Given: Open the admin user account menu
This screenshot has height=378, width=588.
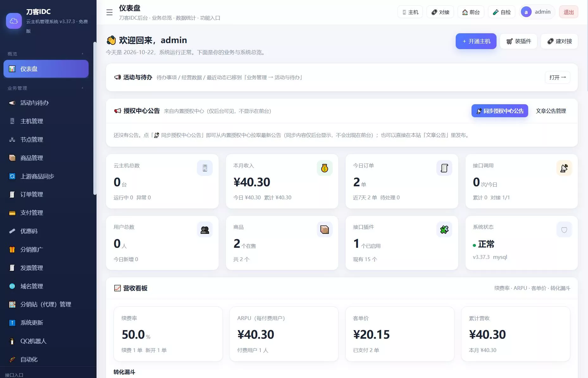Looking at the screenshot, I should (x=536, y=12).
